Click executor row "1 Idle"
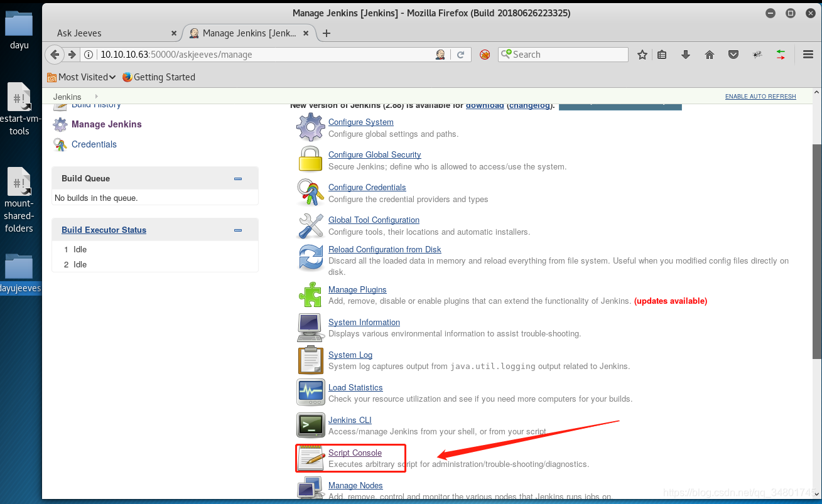822x504 pixels. tap(154, 250)
